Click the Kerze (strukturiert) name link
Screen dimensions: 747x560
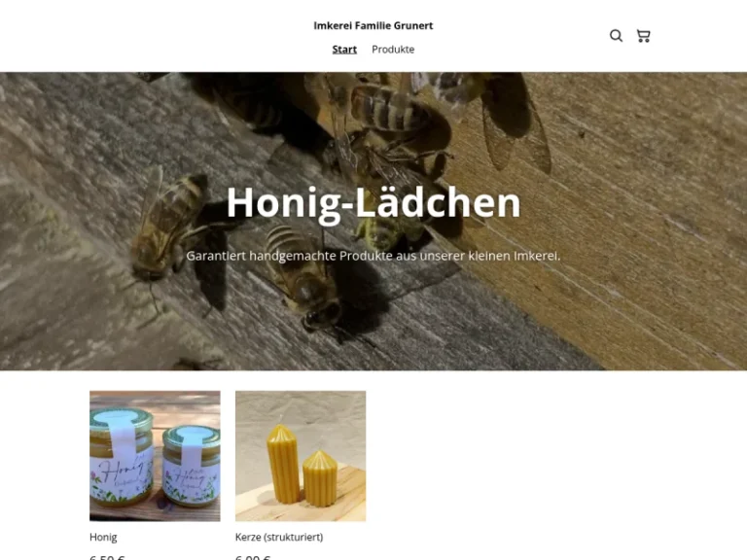(x=279, y=537)
